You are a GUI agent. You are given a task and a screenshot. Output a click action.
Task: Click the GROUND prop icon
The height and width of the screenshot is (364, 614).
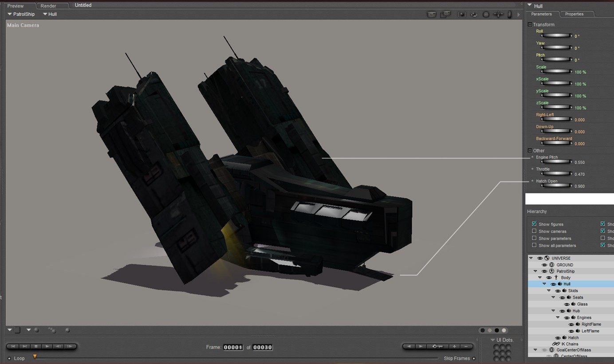(x=551, y=265)
